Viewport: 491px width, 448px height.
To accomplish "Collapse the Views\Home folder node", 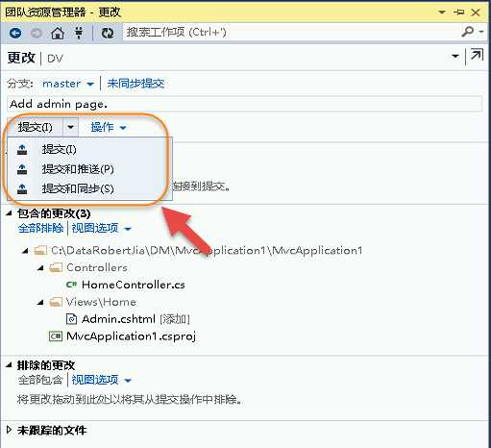I will tap(40, 302).
